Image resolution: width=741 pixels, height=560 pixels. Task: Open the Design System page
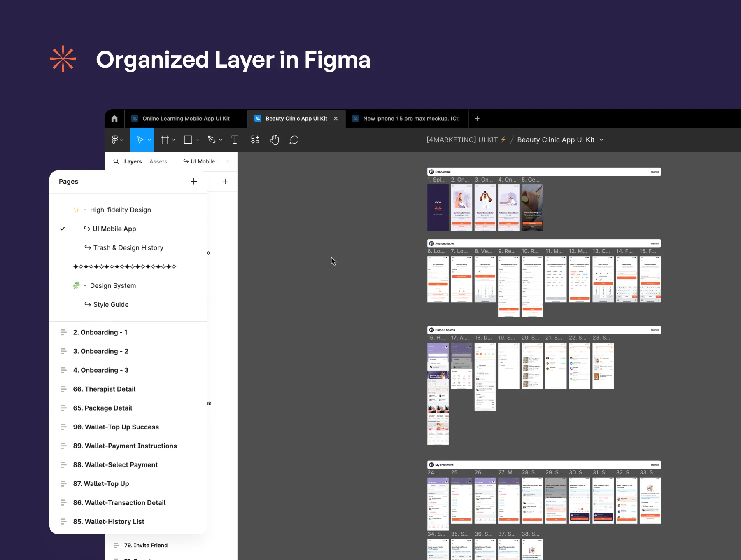click(x=113, y=286)
